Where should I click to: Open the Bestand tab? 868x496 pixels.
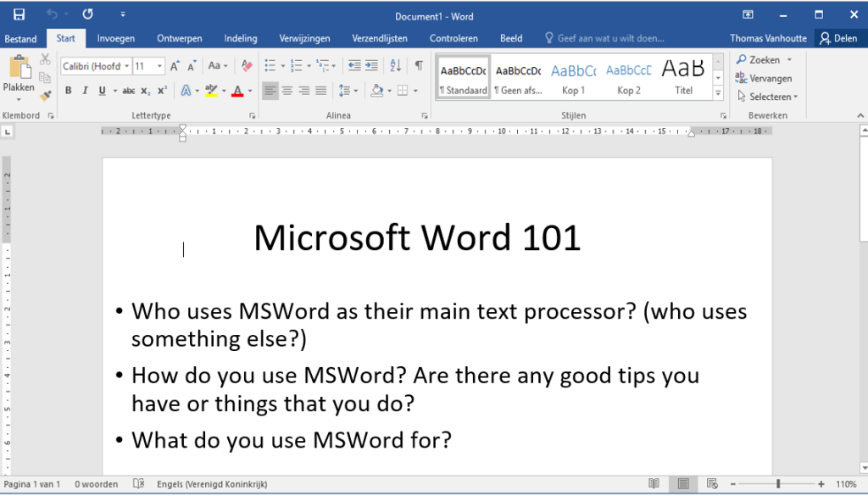pyautogui.click(x=20, y=38)
